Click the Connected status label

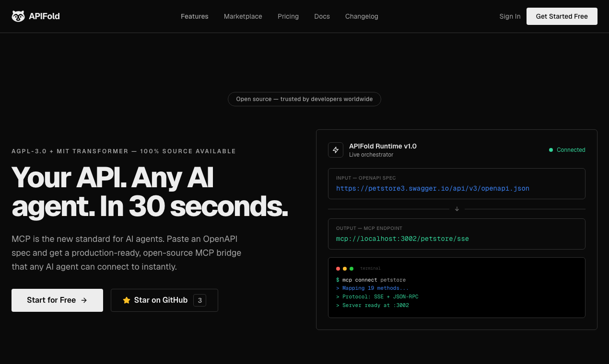pos(571,150)
